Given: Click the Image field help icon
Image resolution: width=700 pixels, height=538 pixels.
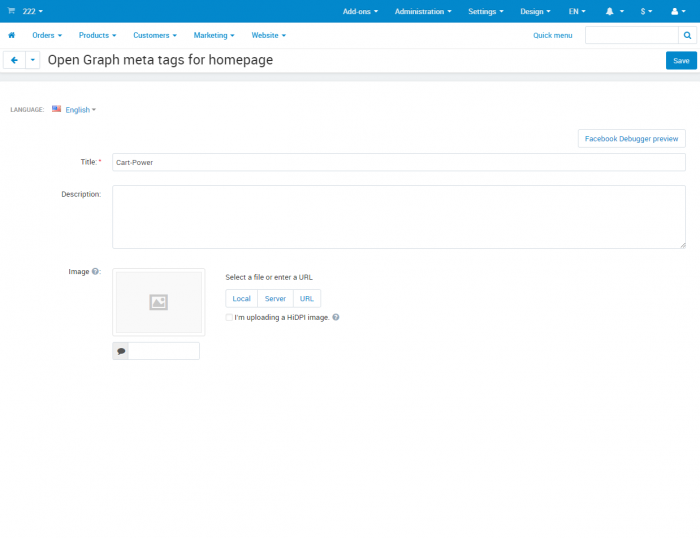Looking at the screenshot, I should pos(95,271).
